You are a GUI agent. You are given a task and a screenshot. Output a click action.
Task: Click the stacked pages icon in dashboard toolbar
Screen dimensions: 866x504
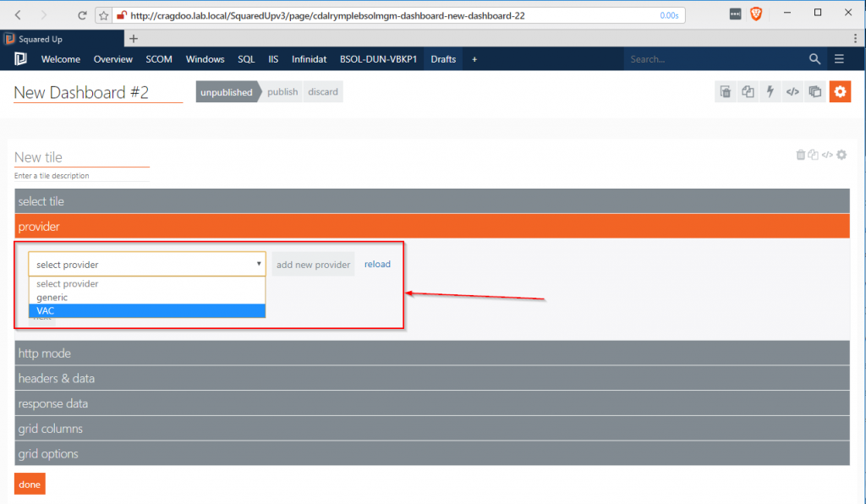click(815, 92)
